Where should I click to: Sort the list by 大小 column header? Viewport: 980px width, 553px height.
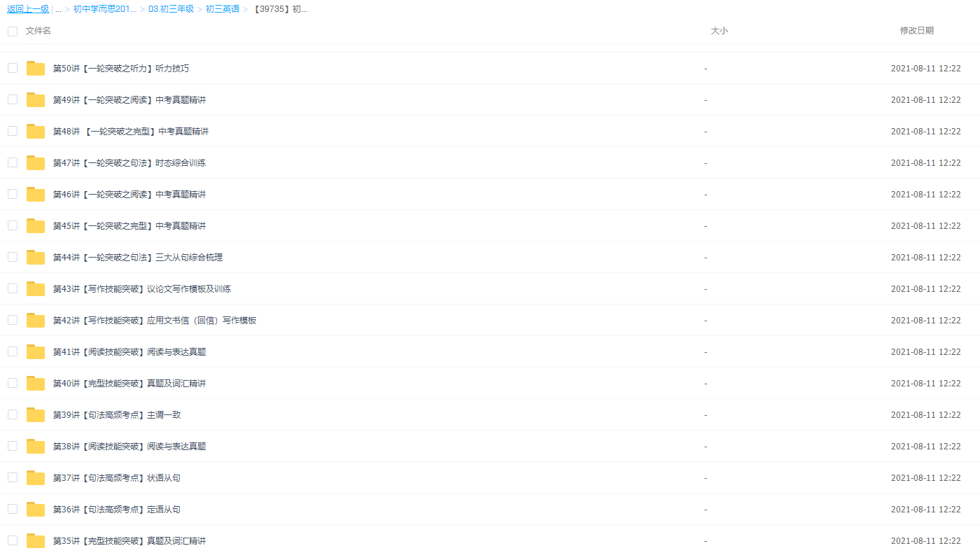pos(719,31)
